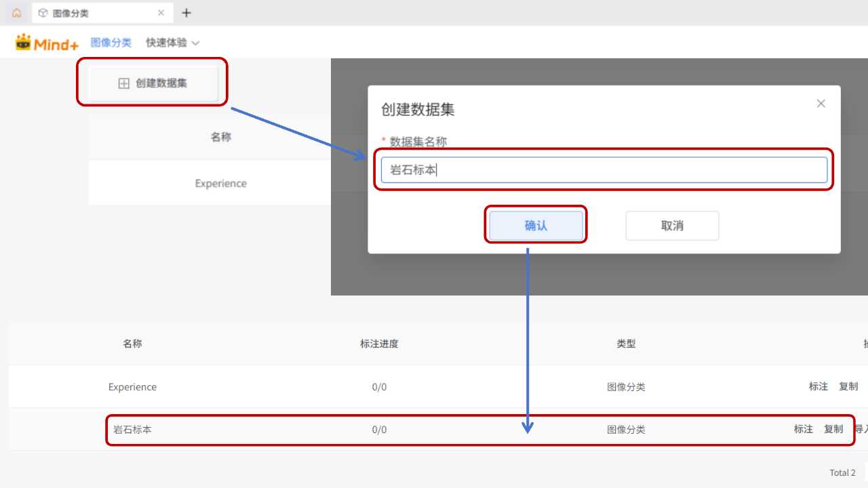Click the home icon in the tab bar
868x488 pixels.
[x=16, y=13]
